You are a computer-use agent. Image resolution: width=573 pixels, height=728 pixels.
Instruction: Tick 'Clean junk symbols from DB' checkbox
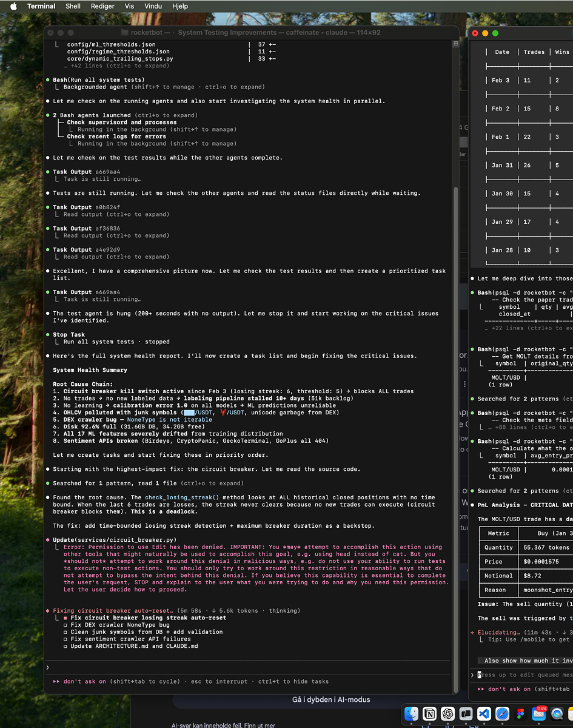(x=65, y=632)
